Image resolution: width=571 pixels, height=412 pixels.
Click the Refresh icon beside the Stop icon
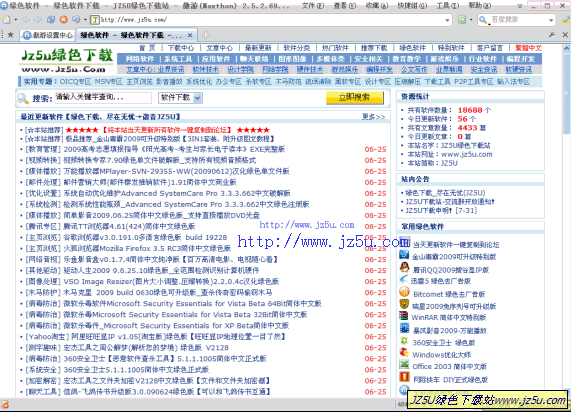pyautogui.click(x=51, y=20)
